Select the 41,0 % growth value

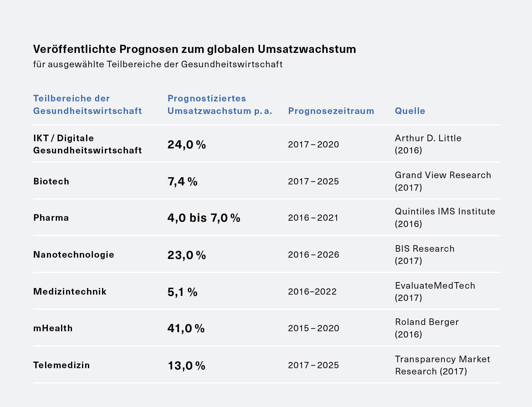(186, 328)
